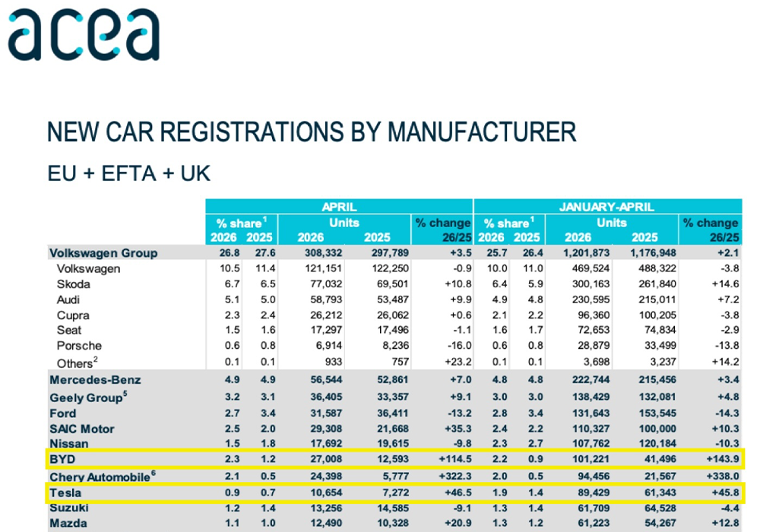The height and width of the screenshot is (532, 760).
Task: Select Tesla's +45.8 January-April change
Action: click(726, 492)
